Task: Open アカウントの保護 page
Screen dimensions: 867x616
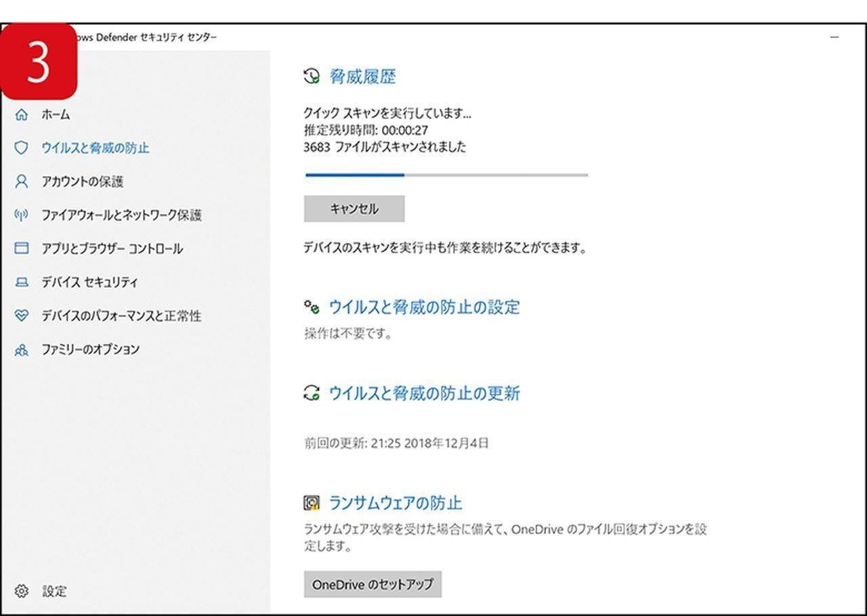Action: [83, 181]
